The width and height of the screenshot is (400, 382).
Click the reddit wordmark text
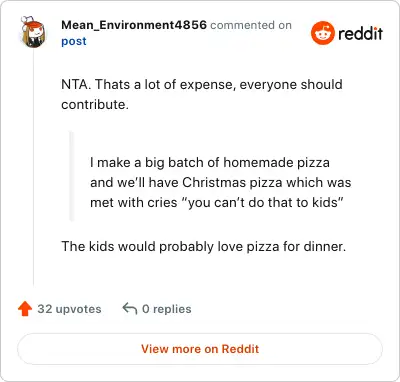tap(360, 33)
